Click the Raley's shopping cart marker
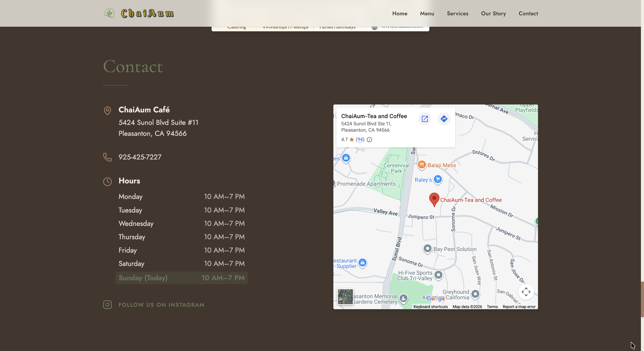The image size is (644, 351). (438, 179)
